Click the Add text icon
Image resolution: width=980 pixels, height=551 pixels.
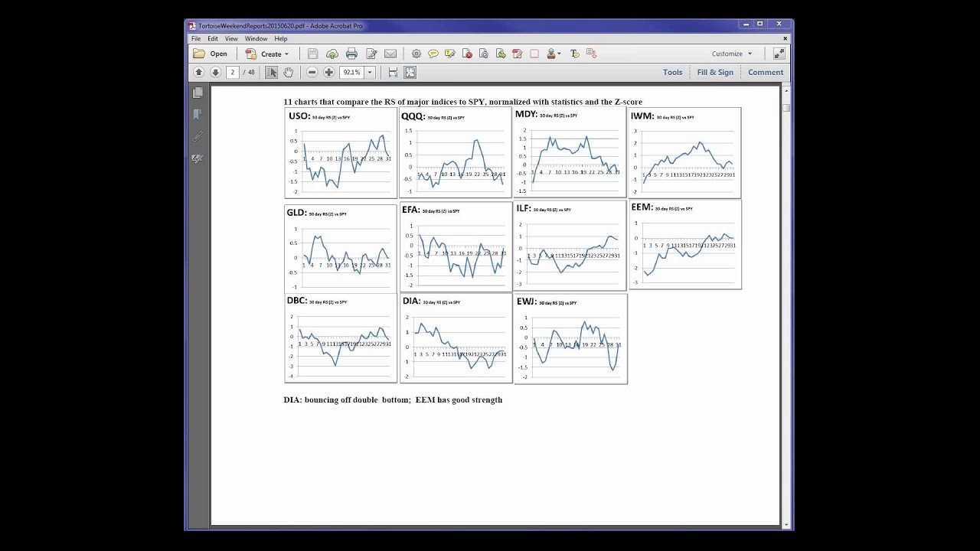click(x=575, y=54)
